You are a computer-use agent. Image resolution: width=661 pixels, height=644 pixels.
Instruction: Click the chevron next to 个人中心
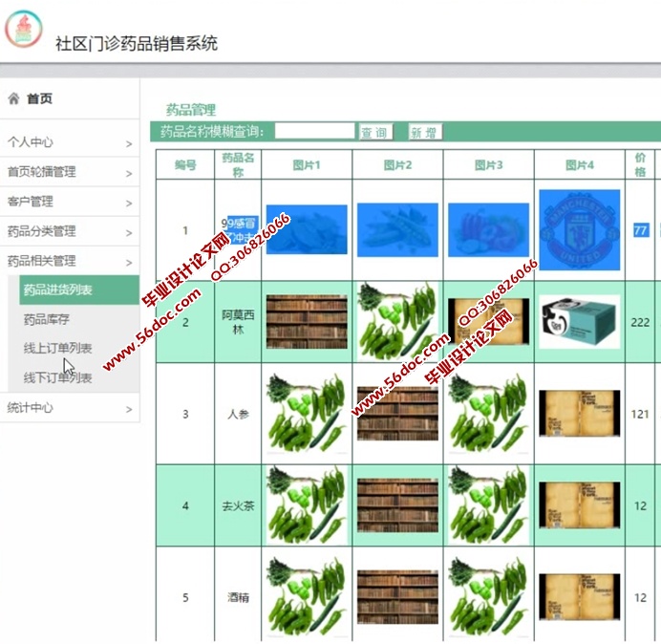point(129,144)
